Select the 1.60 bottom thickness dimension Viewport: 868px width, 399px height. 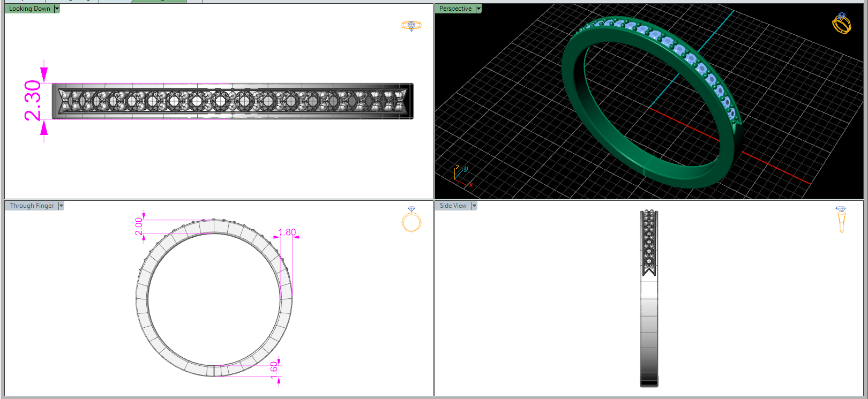(274, 370)
